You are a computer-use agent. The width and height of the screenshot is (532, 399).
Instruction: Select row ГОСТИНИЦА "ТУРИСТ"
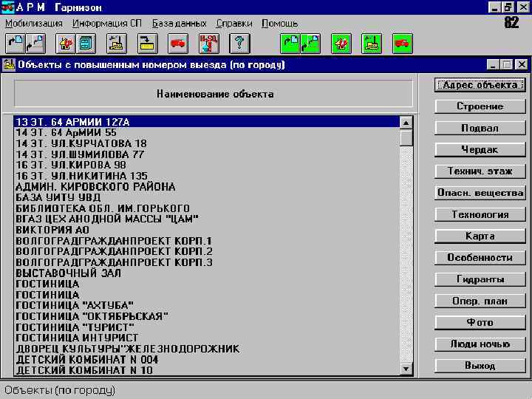pos(207,327)
